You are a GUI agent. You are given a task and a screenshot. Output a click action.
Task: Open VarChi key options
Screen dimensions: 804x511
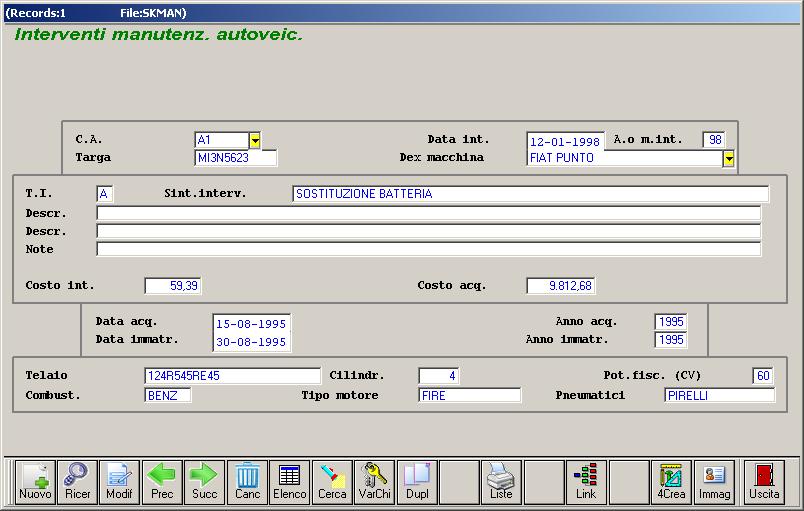375,482
